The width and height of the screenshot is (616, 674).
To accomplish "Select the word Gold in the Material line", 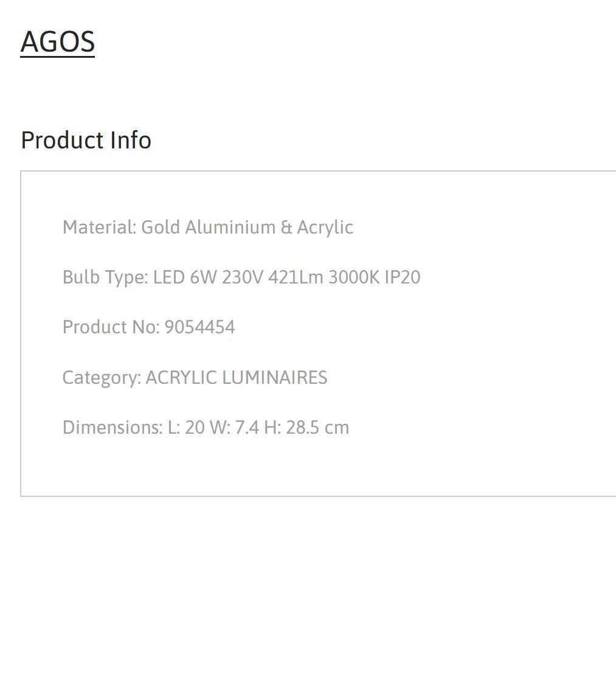I will click(x=161, y=227).
